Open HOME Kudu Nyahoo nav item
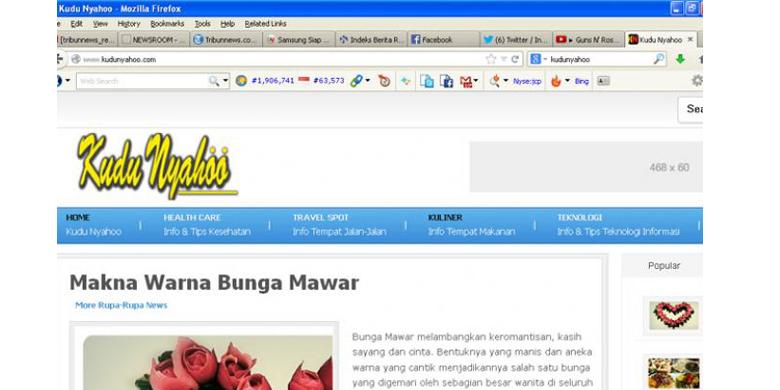This screenshot has width=780, height=390. pyautogui.click(x=94, y=225)
